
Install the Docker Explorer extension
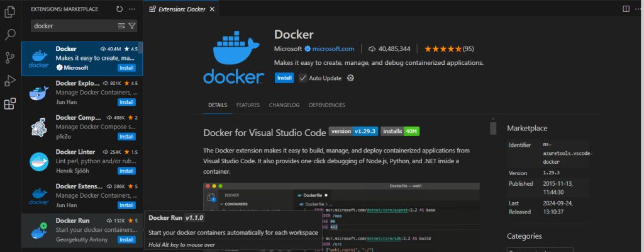(x=126, y=102)
